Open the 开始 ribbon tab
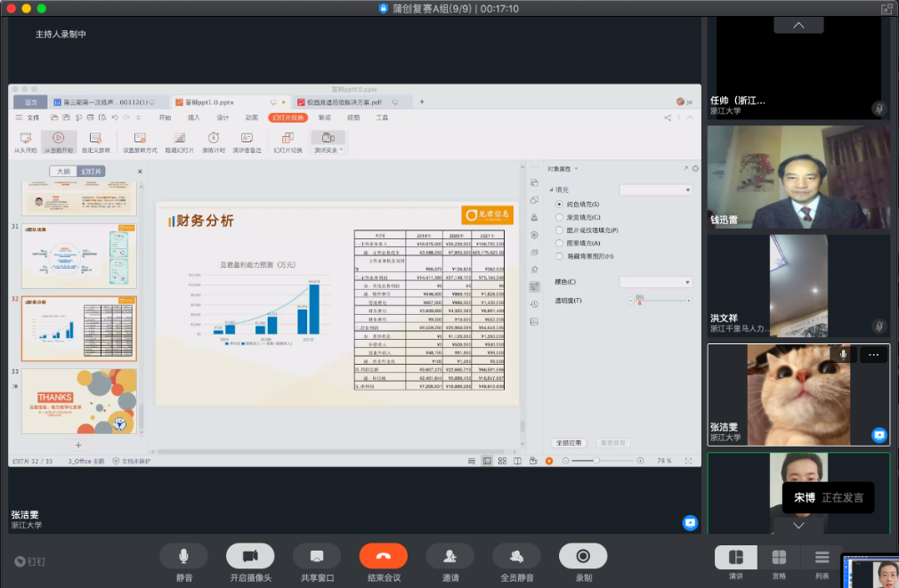The image size is (899, 588). [x=166, y=117]
